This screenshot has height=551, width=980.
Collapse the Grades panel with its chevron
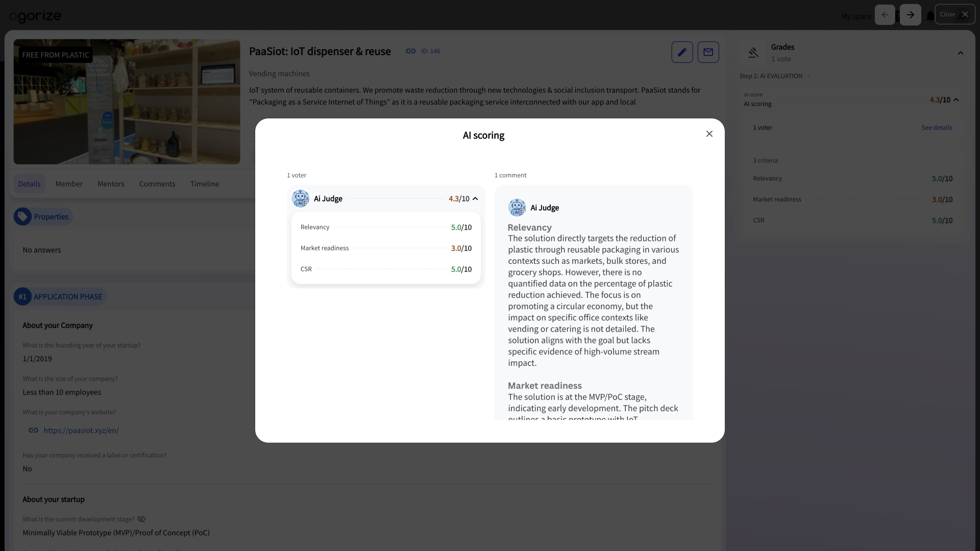click(x=961, y=53)
